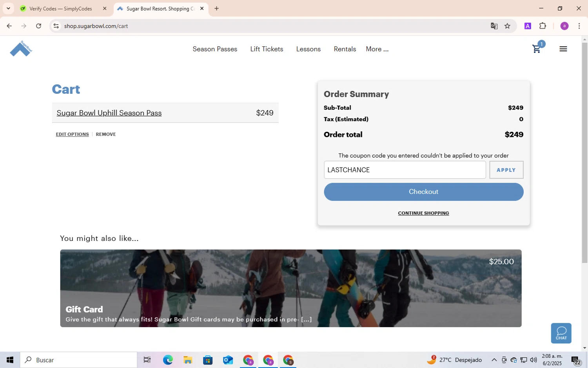This screenshot has height=368, width=588.
Task: Open Windows Start menu
Action: [10, 360]
